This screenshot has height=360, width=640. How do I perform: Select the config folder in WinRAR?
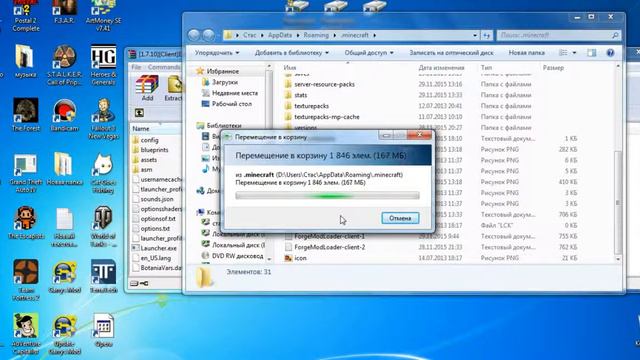149,140
